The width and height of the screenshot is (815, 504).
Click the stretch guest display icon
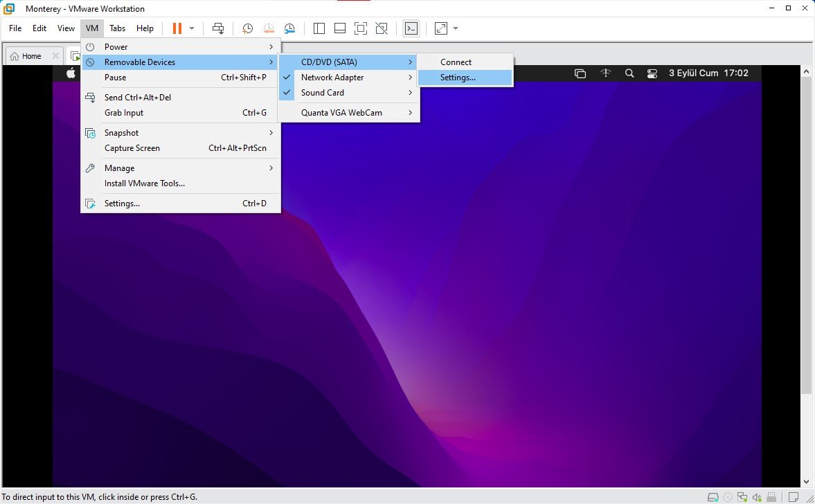coord(441,28)
